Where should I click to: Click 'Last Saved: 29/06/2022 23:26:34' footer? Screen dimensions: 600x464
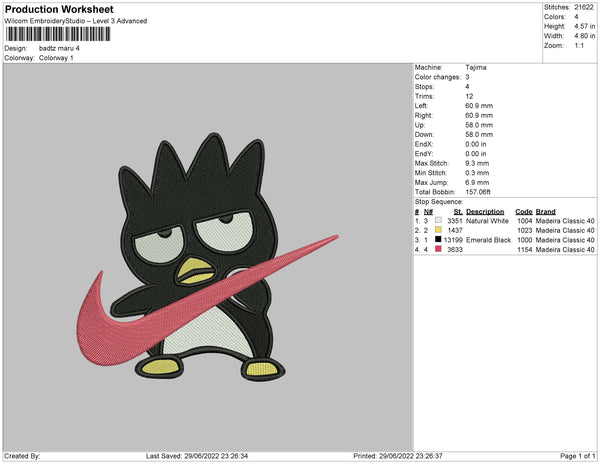pyautogui.click(x=197, y=456)
